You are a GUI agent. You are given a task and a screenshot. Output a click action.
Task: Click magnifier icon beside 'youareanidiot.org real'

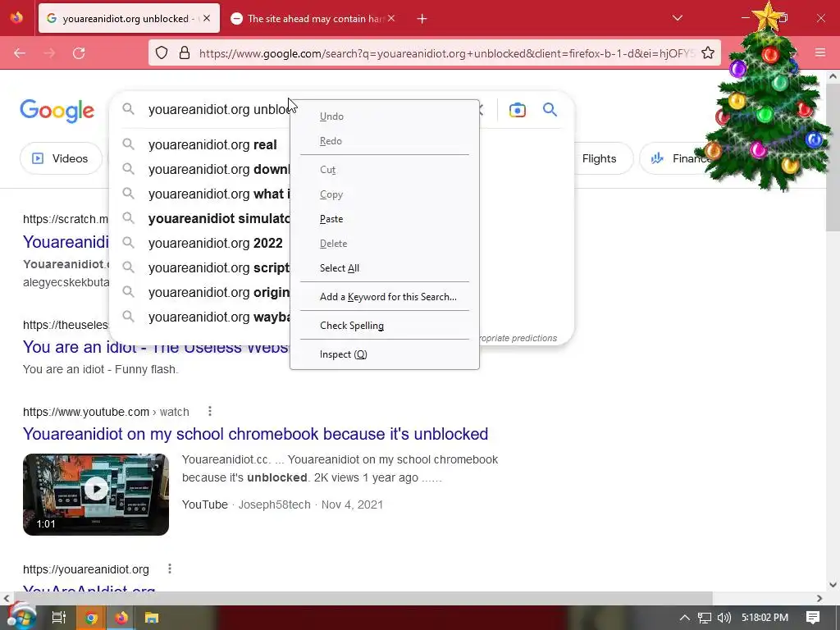click(x=128, y=144)
